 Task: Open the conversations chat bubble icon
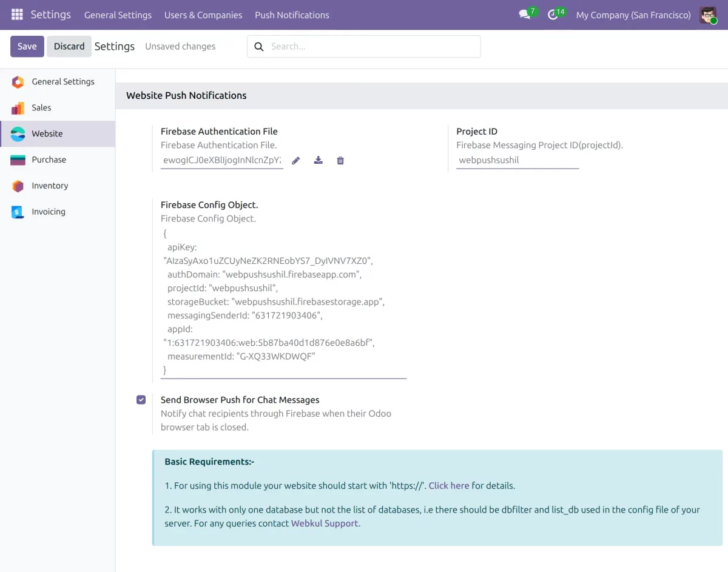click(525, 15)
